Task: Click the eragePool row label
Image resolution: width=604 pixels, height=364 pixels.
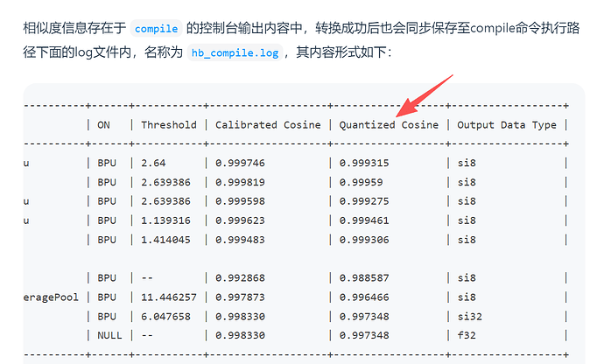Action: coord(51,297)
